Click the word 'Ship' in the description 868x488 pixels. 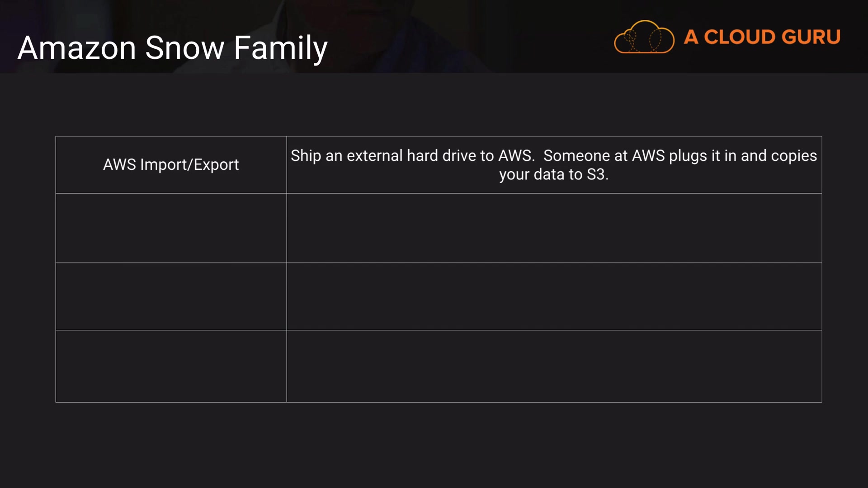click(306, 156)
